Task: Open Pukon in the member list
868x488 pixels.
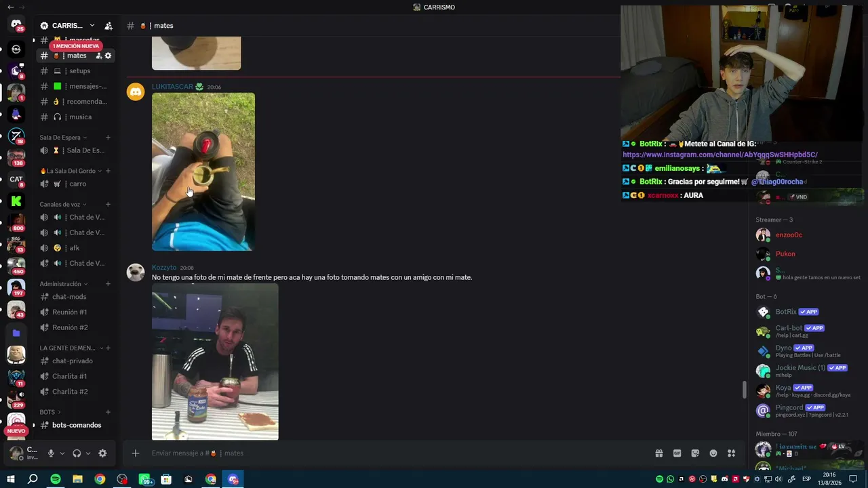Action: [x=785, y=254]
